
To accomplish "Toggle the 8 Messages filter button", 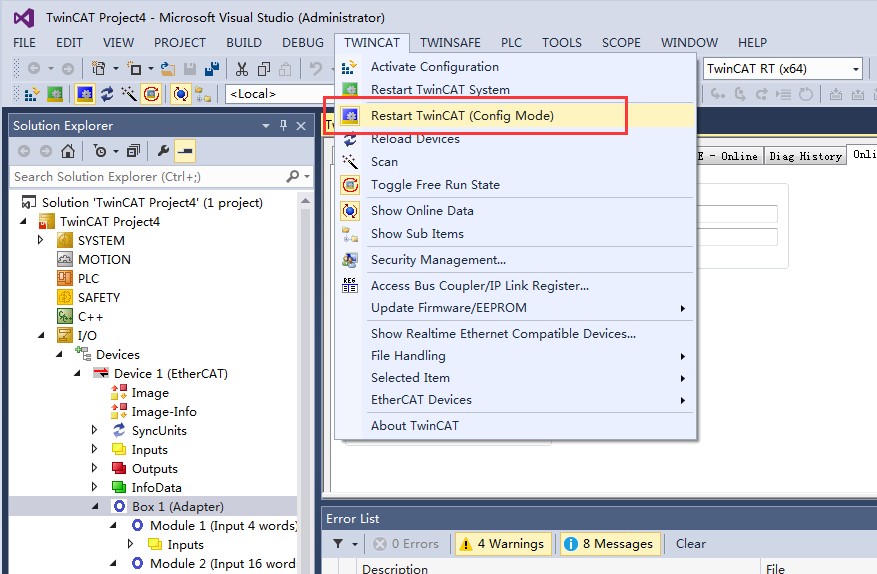I will pyautogui.click(x=610, y=544).
